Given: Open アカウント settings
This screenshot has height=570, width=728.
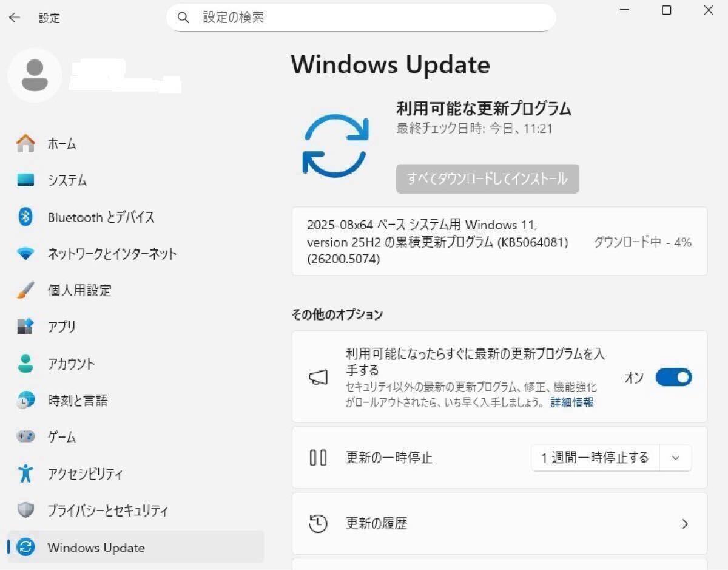Looking at the screenshot, I should (136, 364).
